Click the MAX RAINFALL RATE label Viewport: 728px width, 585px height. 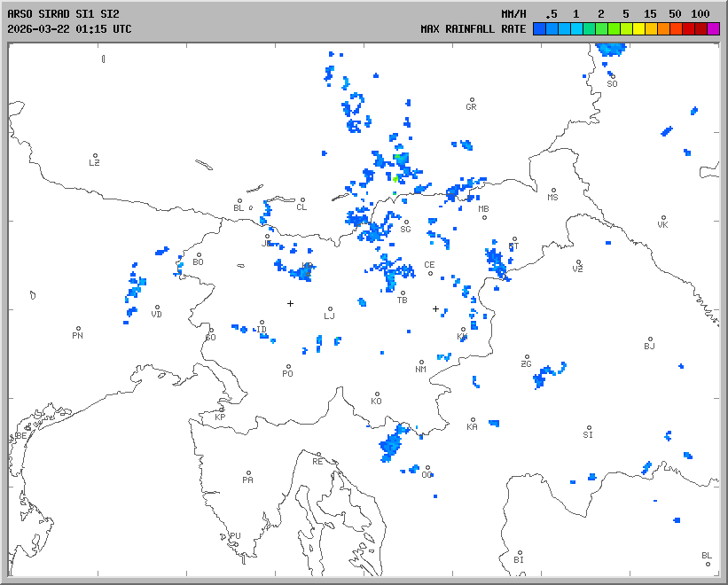pos(473,28)
